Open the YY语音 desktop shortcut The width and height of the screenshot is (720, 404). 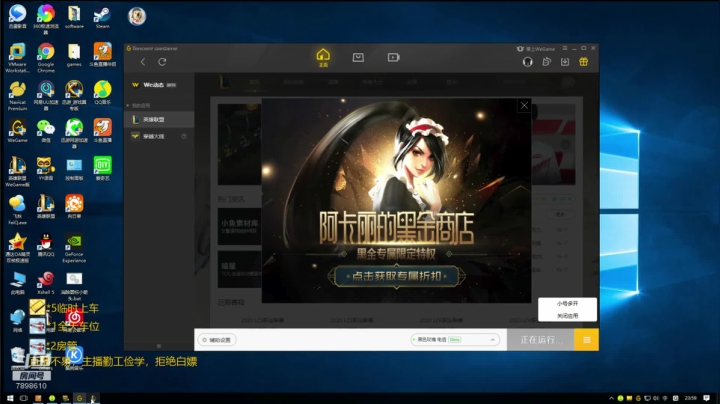pos(46,168)
